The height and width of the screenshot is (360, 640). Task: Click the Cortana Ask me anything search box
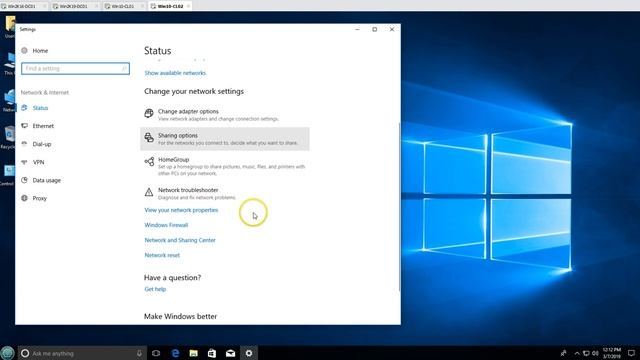pos(82,353)
